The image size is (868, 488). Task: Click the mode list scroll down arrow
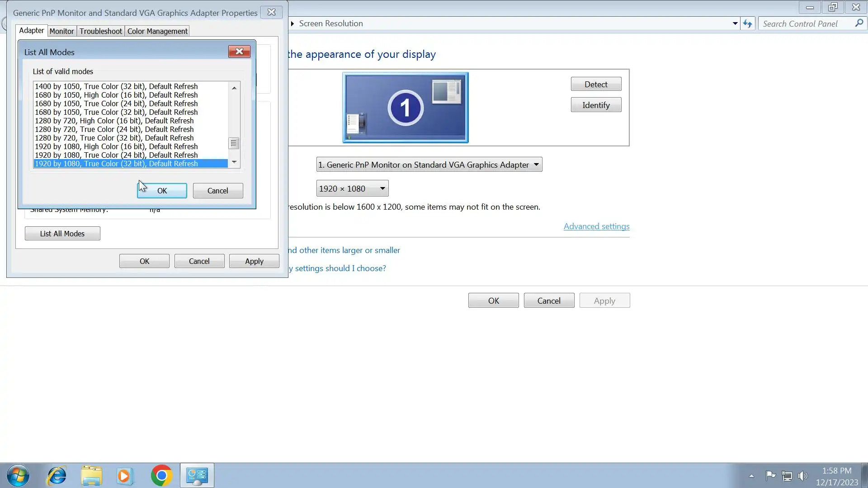pyautogui.click(x=234, y=162)
